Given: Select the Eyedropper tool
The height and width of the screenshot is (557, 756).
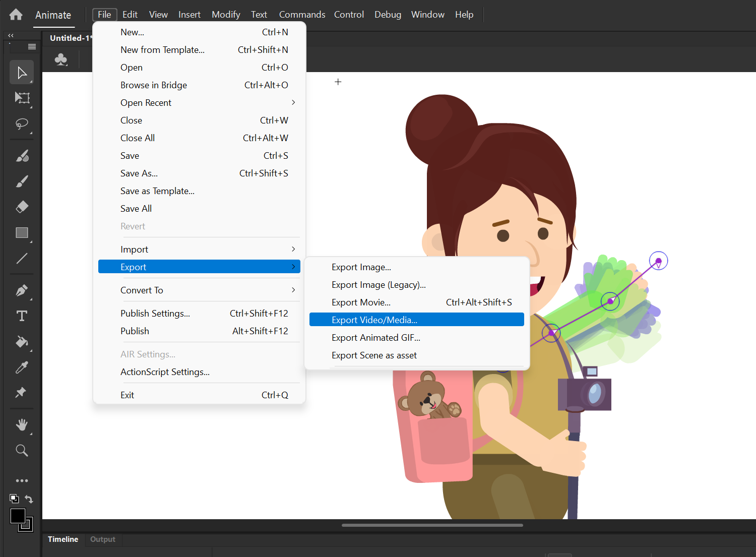Looking at the screenshot, I should (x=22, y=367).
